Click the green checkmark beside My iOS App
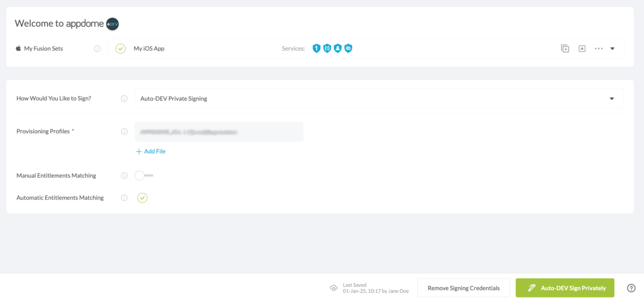This screenshot has height=301, width=644. coord(120,48)
